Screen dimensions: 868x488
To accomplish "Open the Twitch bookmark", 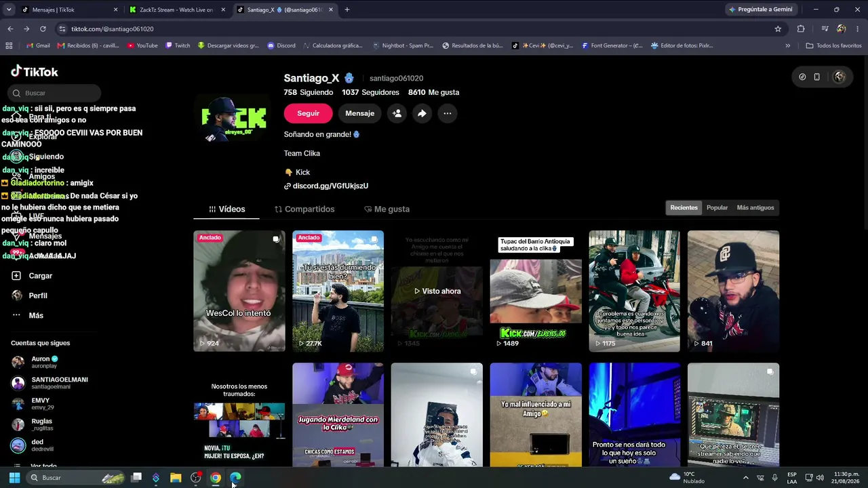I will point(178,45).
